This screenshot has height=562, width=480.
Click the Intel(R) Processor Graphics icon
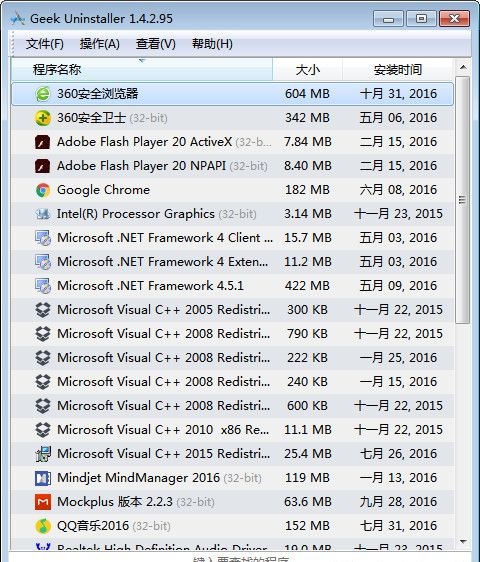43,214
